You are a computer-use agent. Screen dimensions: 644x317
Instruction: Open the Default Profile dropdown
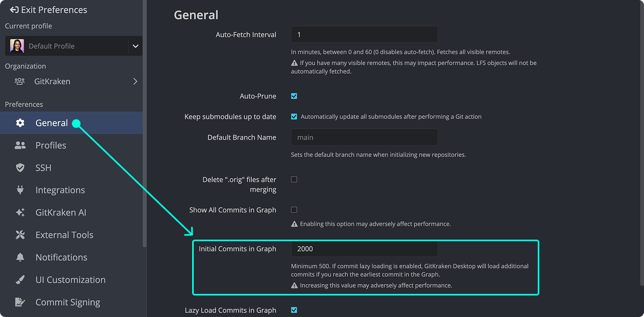point(74,46)
